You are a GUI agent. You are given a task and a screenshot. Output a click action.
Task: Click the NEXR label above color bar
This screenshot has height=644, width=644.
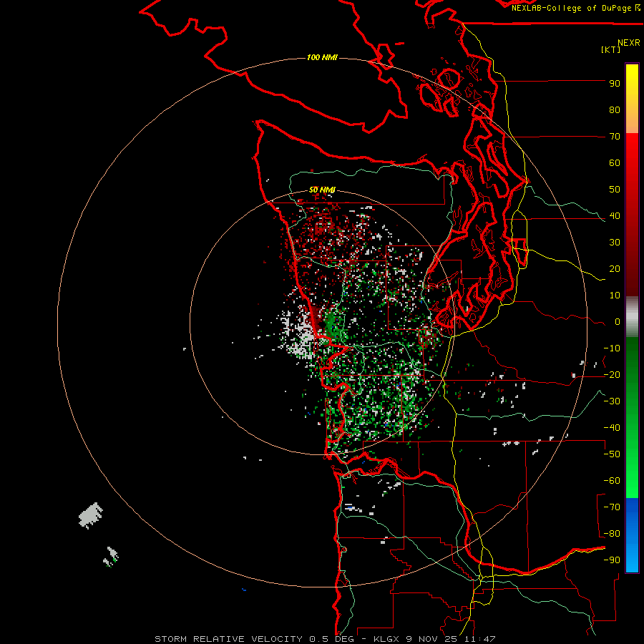(x=628, y=43)
